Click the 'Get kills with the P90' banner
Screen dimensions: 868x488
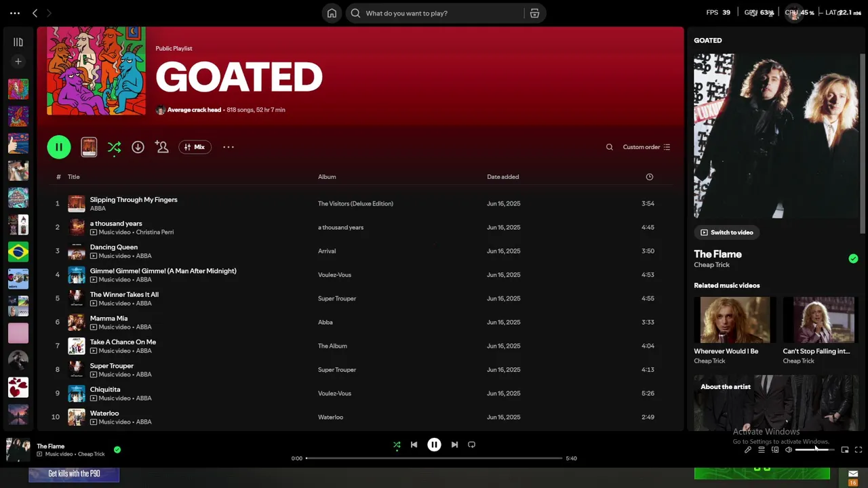point(74,474)
